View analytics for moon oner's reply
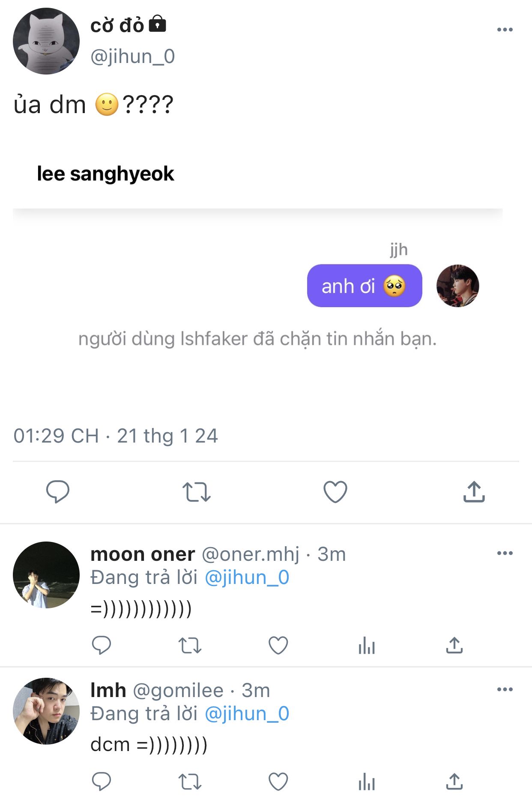This screenshot has height=802, width=532. 367,645
